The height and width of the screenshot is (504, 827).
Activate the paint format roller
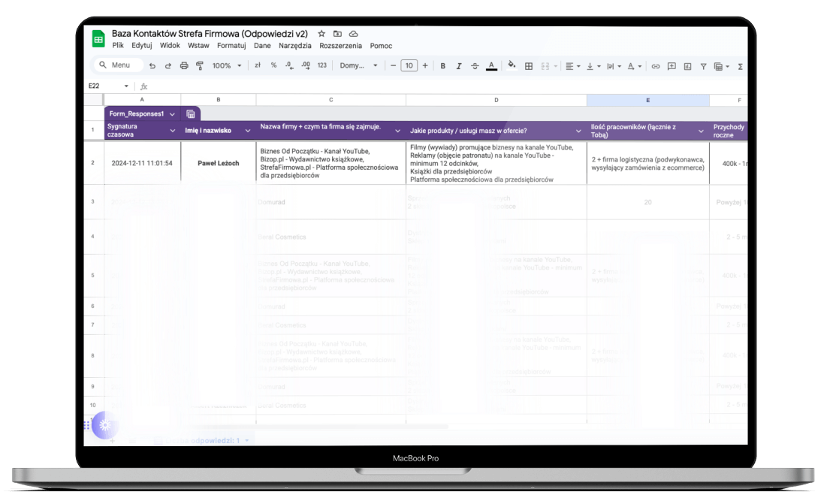[199, 66]
